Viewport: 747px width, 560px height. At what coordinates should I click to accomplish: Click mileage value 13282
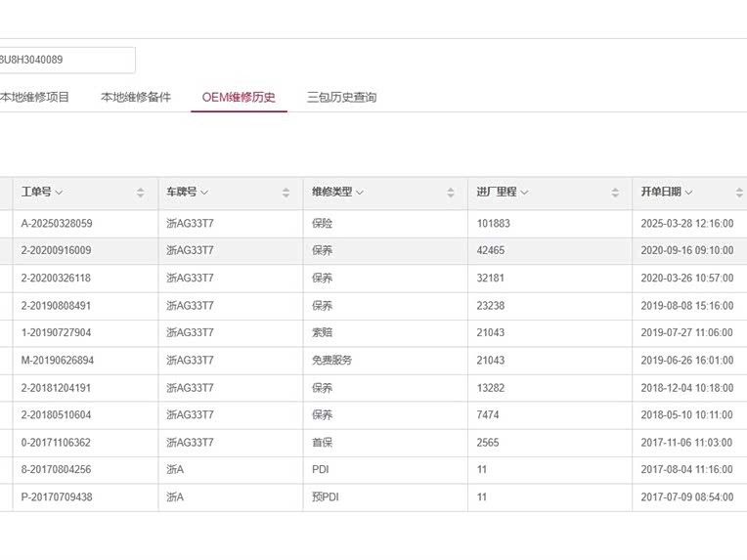coord(490,388)
